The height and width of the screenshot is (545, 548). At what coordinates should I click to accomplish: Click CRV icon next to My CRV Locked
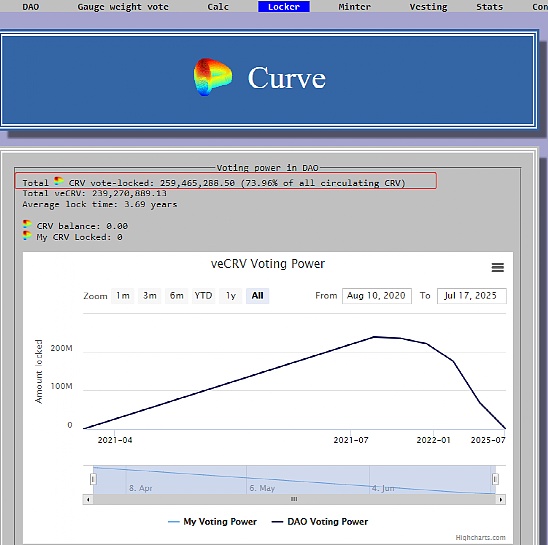click(x=27, y=235)
